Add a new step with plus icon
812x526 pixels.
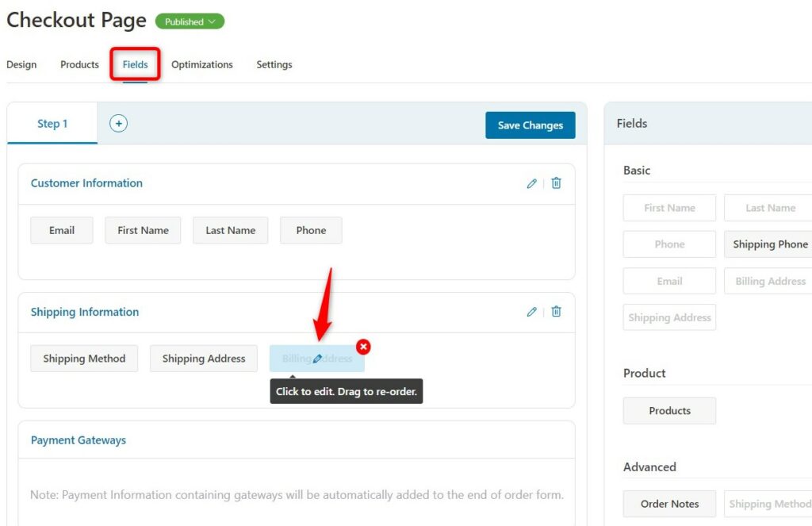(x=118, y=123)
